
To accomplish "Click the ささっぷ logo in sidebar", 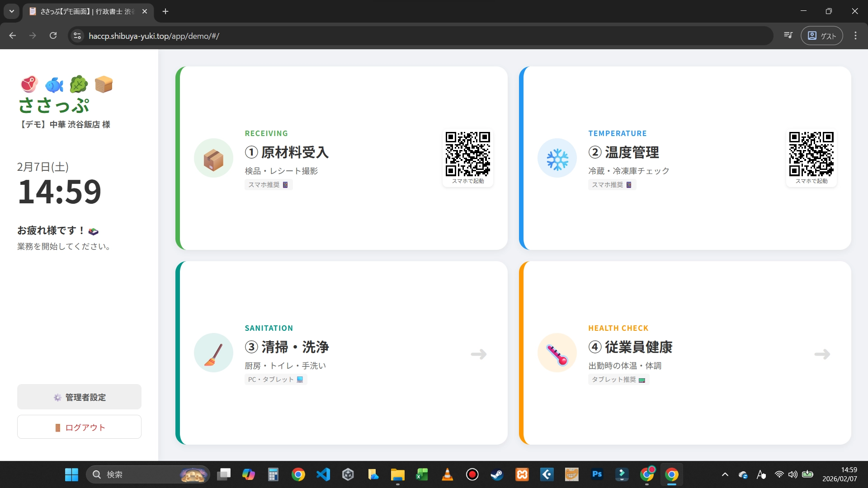I will tap(54, 105).
